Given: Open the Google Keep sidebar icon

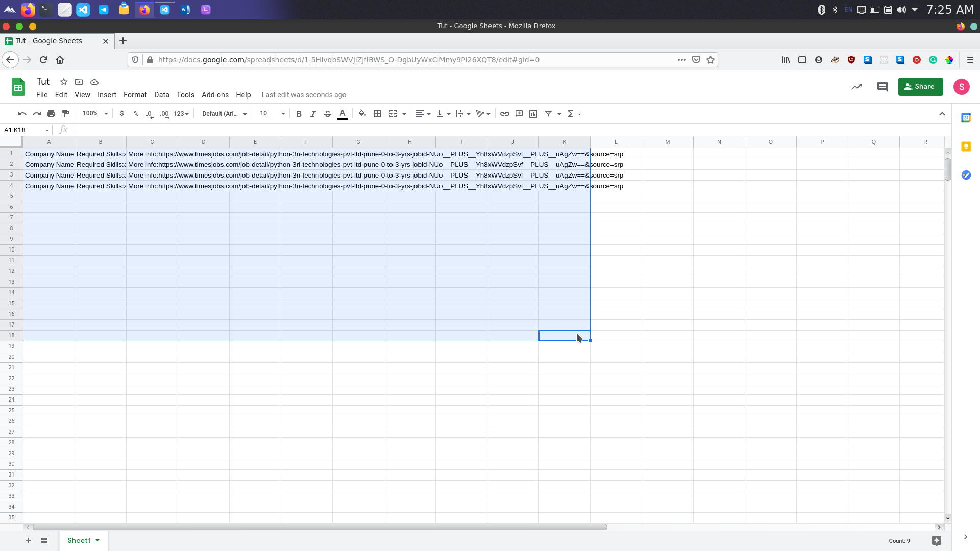Looking at the screenshot, I should tap(966, 147).
